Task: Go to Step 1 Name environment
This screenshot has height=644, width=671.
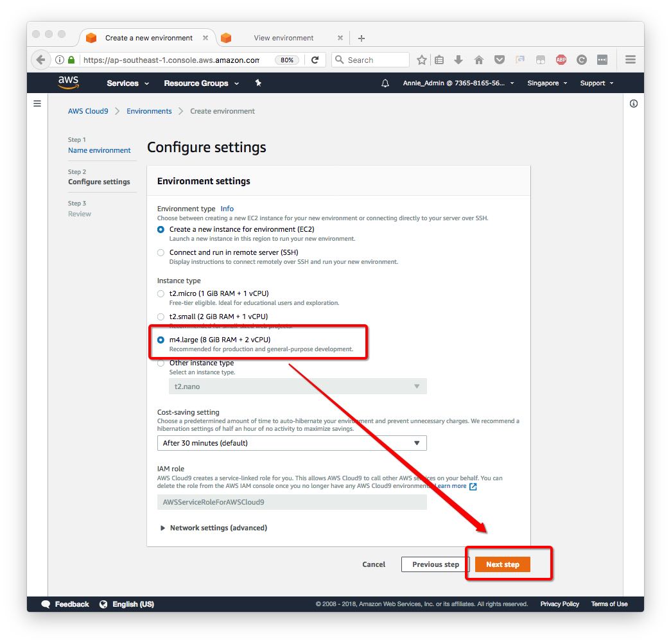Action: pyautogui.click(x=100, y=150)
